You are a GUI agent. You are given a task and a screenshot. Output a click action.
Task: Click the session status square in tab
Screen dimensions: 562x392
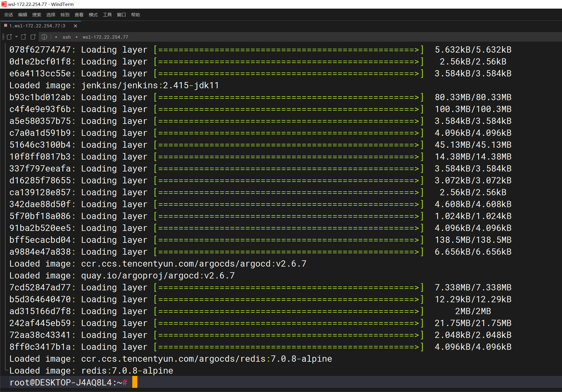[x=5, y=26]
